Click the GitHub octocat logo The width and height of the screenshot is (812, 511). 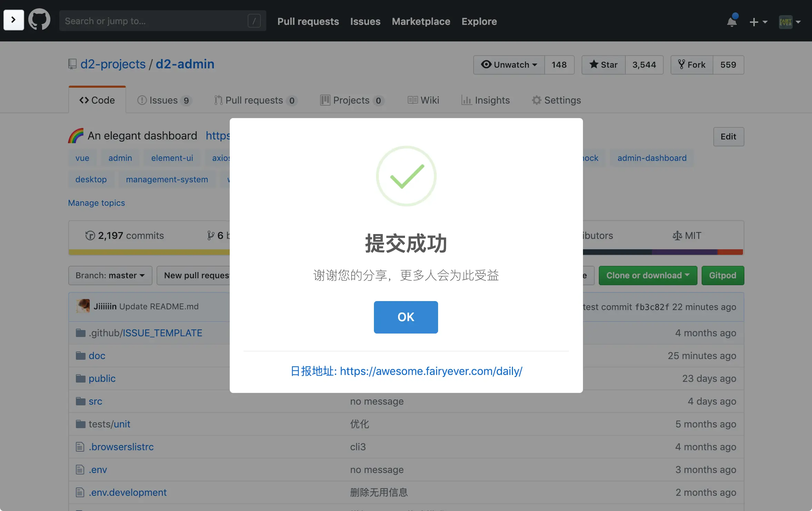(x=39, y=20)
